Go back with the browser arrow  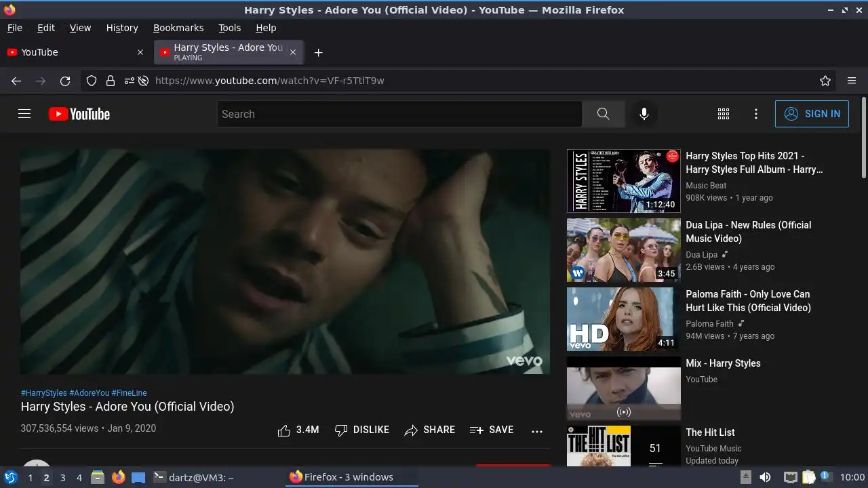pyautogui.click(x=16, y=81)
